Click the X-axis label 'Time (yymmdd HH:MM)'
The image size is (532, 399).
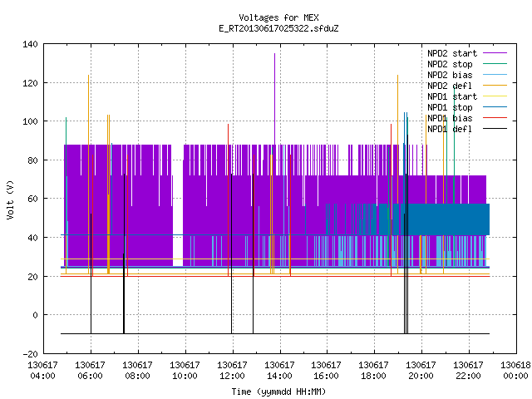[x=278, y=392]
